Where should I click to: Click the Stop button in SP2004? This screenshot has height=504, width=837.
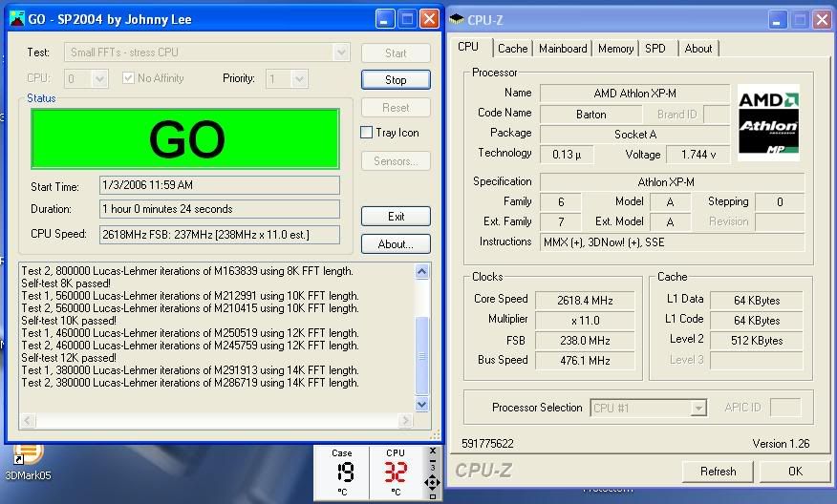(396, 80)
